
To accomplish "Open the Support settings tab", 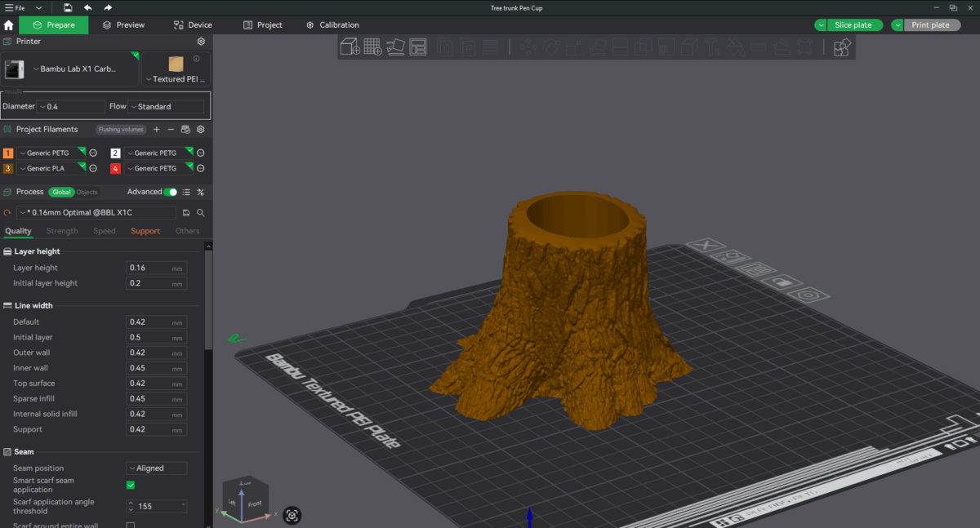I will [145, 231].
